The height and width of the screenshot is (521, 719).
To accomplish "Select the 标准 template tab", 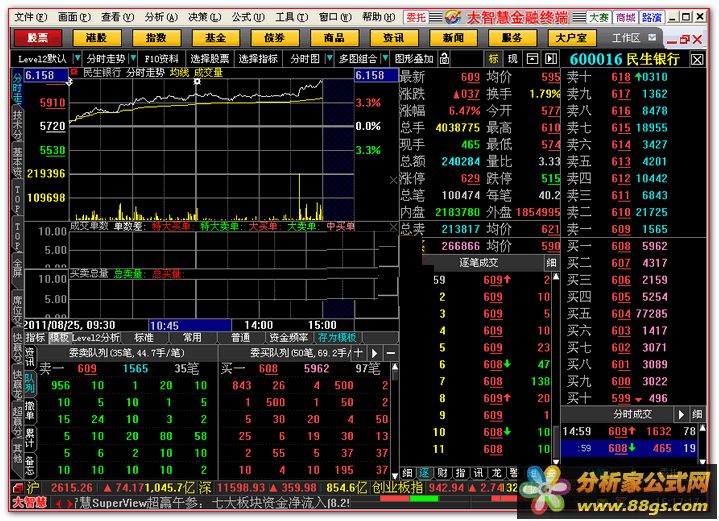I will [144, 338].
